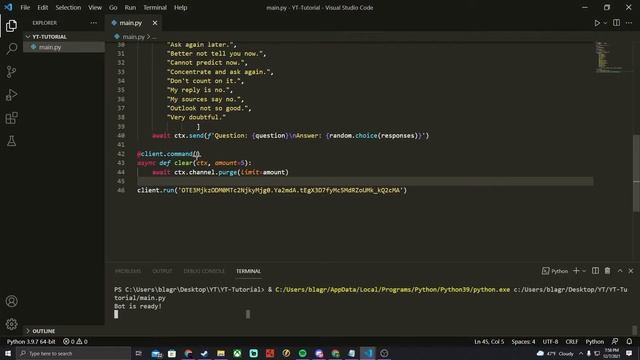Switch to the DEBUG CONSOLE tab
Image resolution: width=640 pixels, height=360 pixels.
(x=204, y=271)
